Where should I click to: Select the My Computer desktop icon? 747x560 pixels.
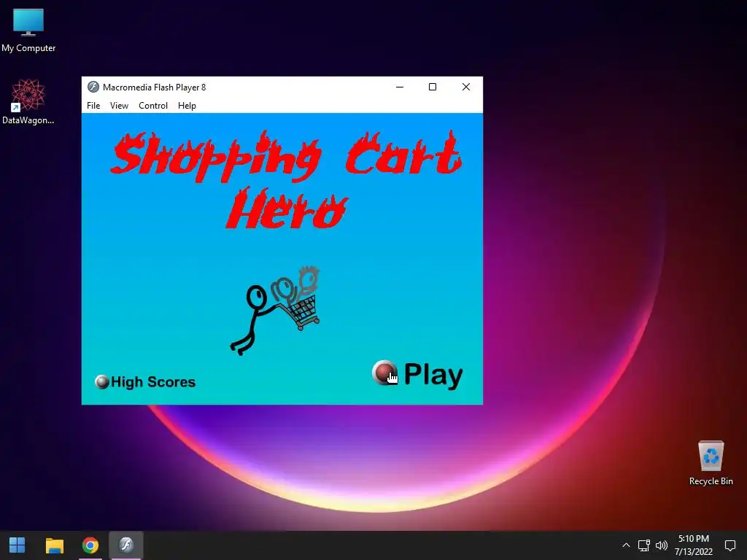pos(28,31)
